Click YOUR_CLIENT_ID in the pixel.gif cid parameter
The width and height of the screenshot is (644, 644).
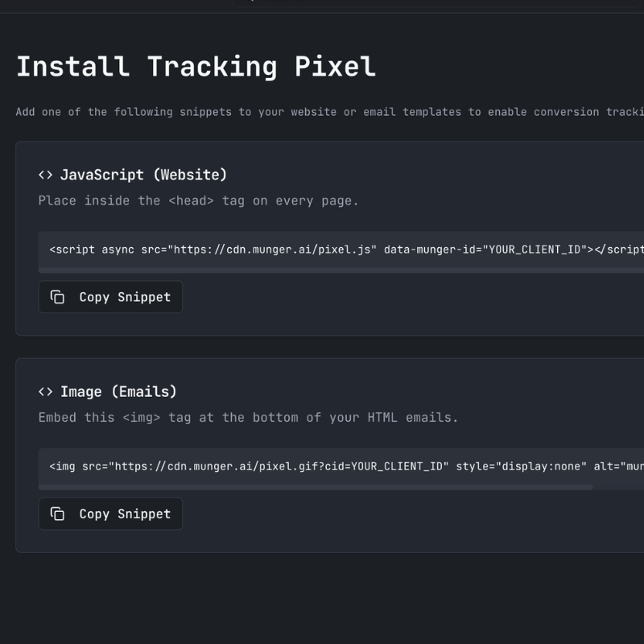tap(400, 467)
